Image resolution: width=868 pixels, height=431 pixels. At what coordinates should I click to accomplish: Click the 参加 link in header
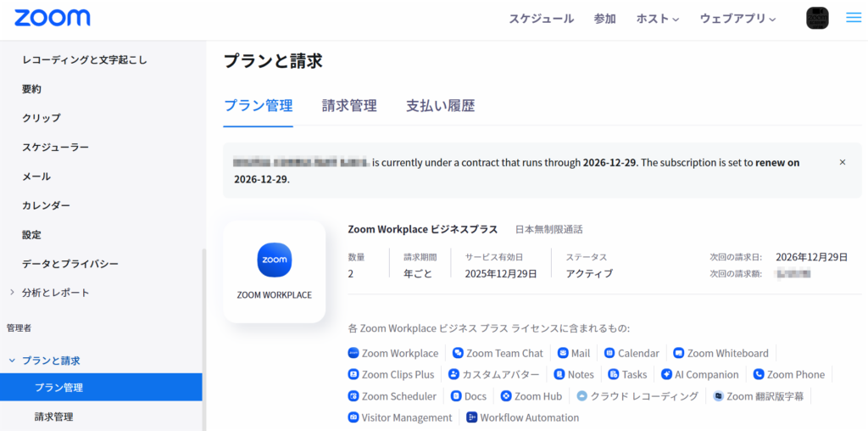pos(604,19)
